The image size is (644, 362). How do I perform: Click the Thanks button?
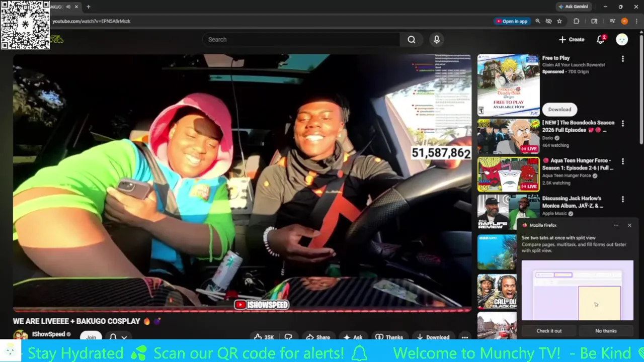click(389, 337)
